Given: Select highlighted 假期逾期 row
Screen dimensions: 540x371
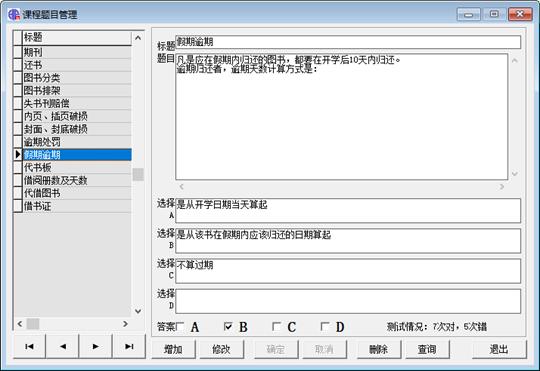Looking at the screenshot, I should point(77,155).
